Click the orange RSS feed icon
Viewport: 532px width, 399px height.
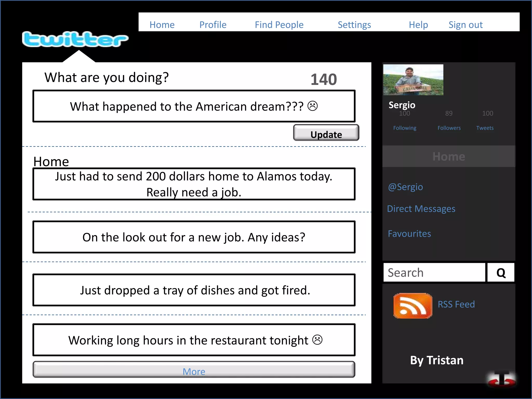(413, 306)
